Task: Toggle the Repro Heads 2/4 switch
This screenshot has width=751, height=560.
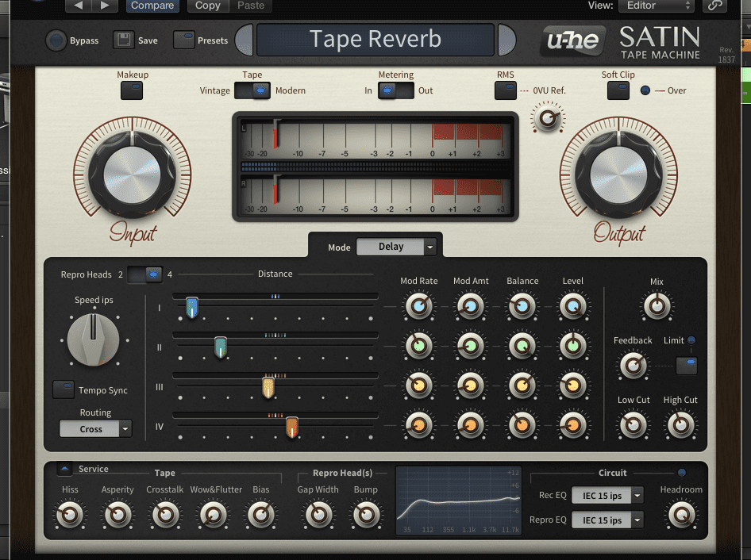Action: pos(145,274)
